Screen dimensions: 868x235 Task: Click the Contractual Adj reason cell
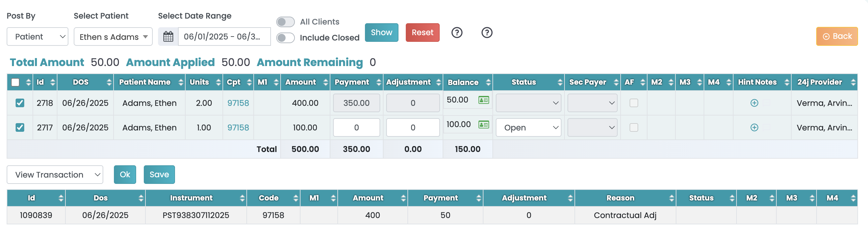(625, 215)
